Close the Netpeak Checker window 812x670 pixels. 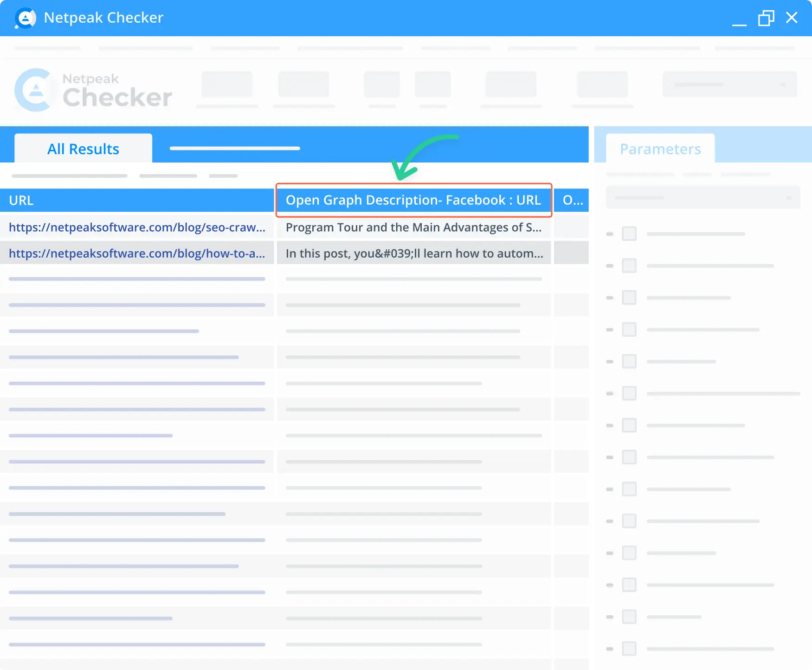click(x=792, y=18)
